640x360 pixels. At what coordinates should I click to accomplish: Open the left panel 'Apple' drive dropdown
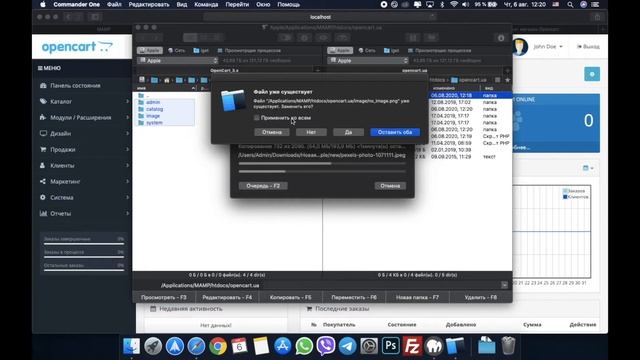pyautogui.click(x=178, y=60)
